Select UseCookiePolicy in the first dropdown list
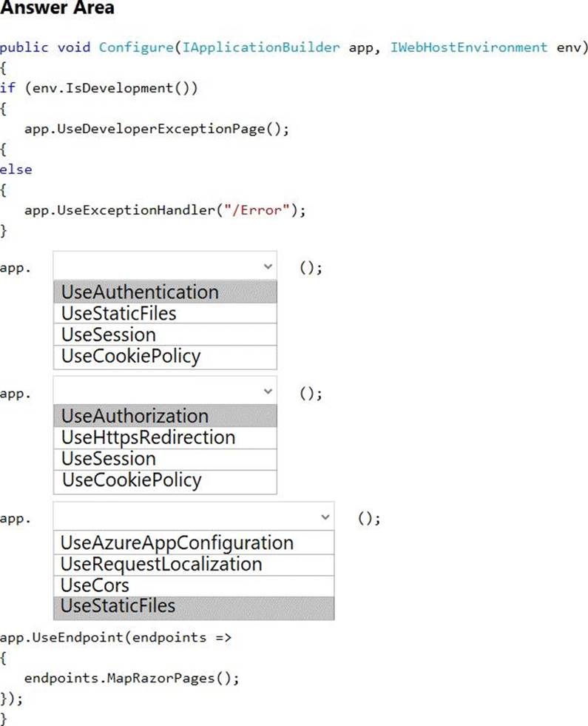The height and width of the screenshot is (726, 588). [131, 356]
